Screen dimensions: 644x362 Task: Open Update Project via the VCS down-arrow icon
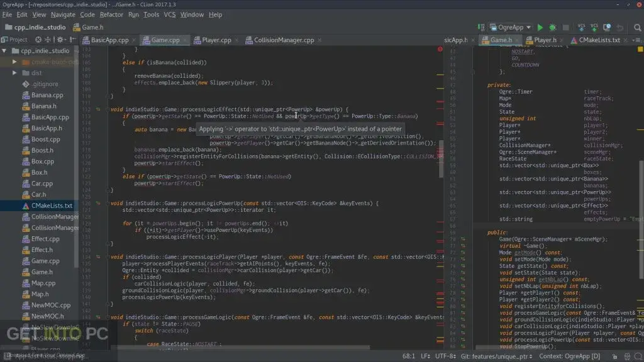[x=582, y=28]
